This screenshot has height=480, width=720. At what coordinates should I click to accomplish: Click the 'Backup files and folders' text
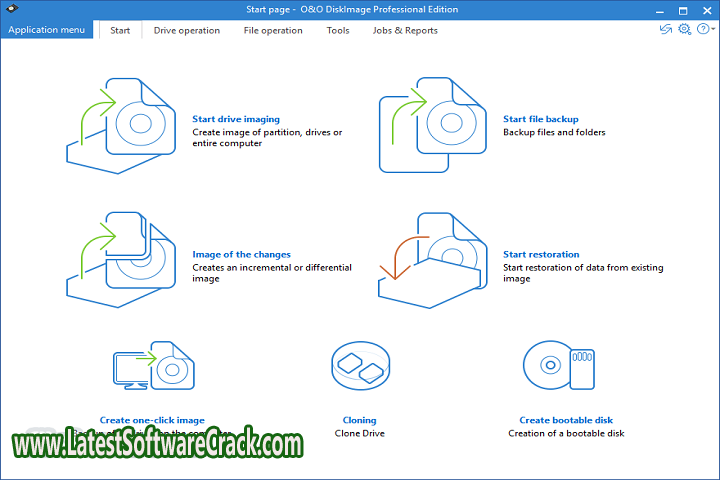[554, 132]
